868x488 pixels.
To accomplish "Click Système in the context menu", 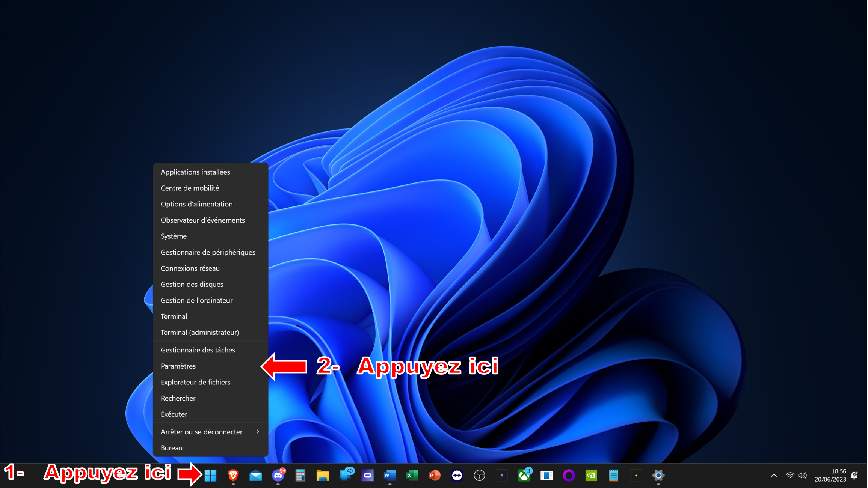I will click(211, 236).
